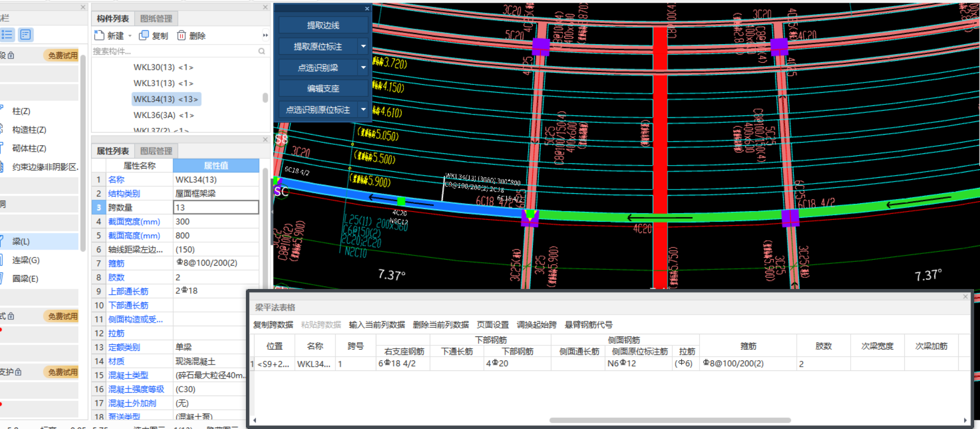
Task: Close the navigation sidebar panel
Action: click(83, 7)
